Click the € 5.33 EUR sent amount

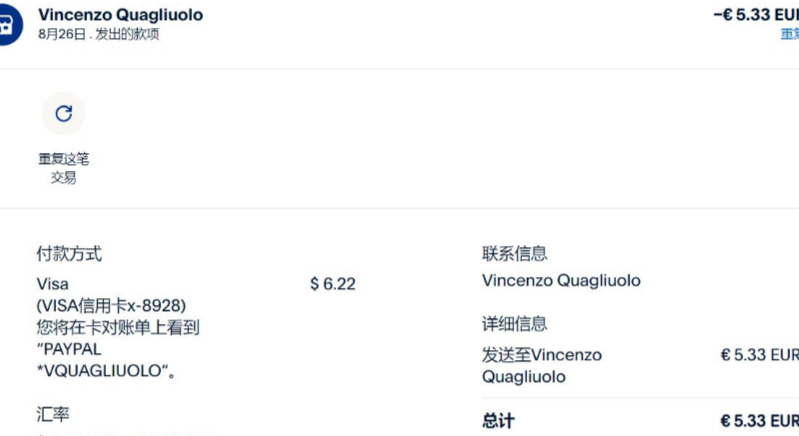click(760, 354)
